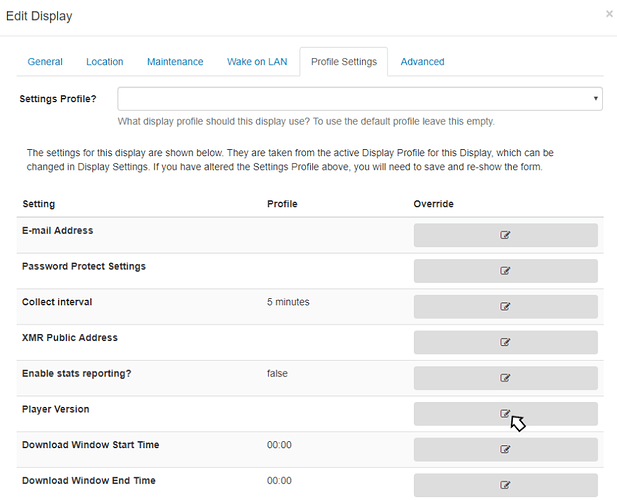Open the Maintenance tab
This screenshot has height=500, width=617.
click(175, 62)
